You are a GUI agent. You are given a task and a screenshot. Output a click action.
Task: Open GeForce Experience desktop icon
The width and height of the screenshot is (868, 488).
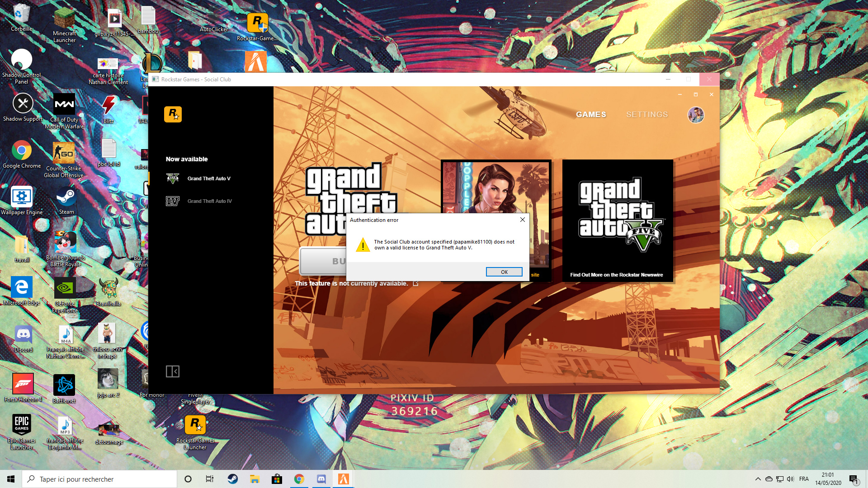point(65,295)
